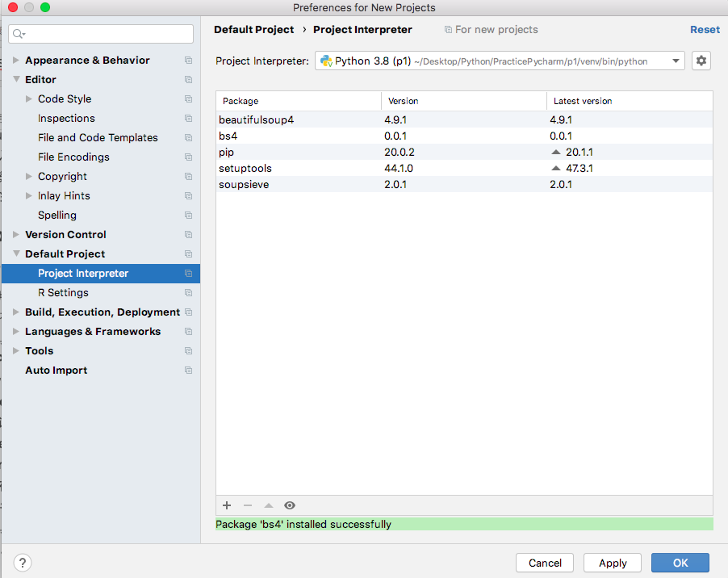Image resolution: width=728 pixels, height=578 pixels.
Task: Expand the Version Control section
Action: coord(16,234)
